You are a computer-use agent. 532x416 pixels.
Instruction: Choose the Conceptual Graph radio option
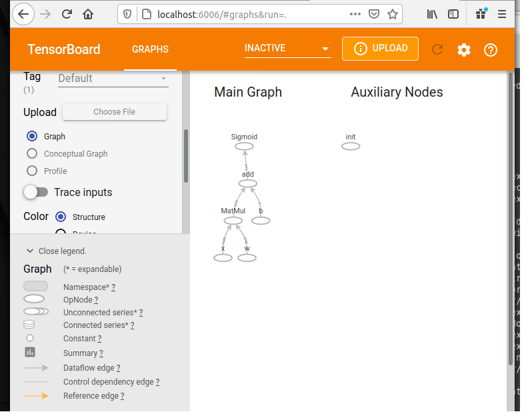[32, 153]
